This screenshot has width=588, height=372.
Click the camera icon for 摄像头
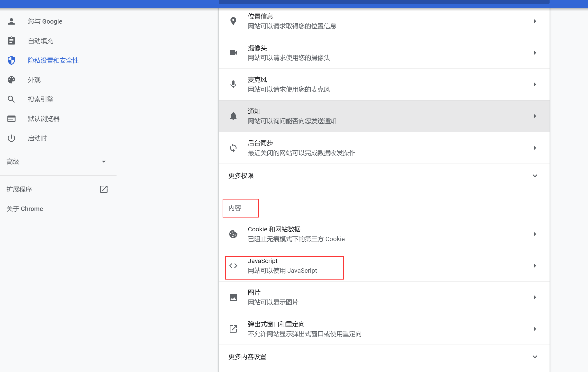[233, 53]
